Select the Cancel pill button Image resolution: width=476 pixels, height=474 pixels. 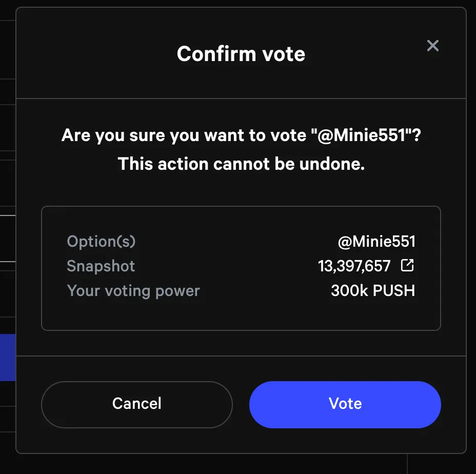coord(136,404)
